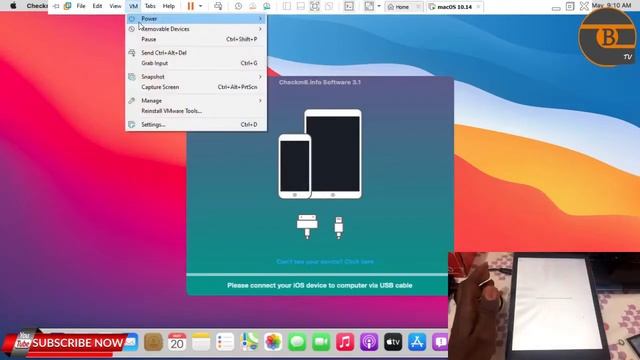Open Reminders from the Dock
This screenshot has height=360, width=640.
coord(225,342)
